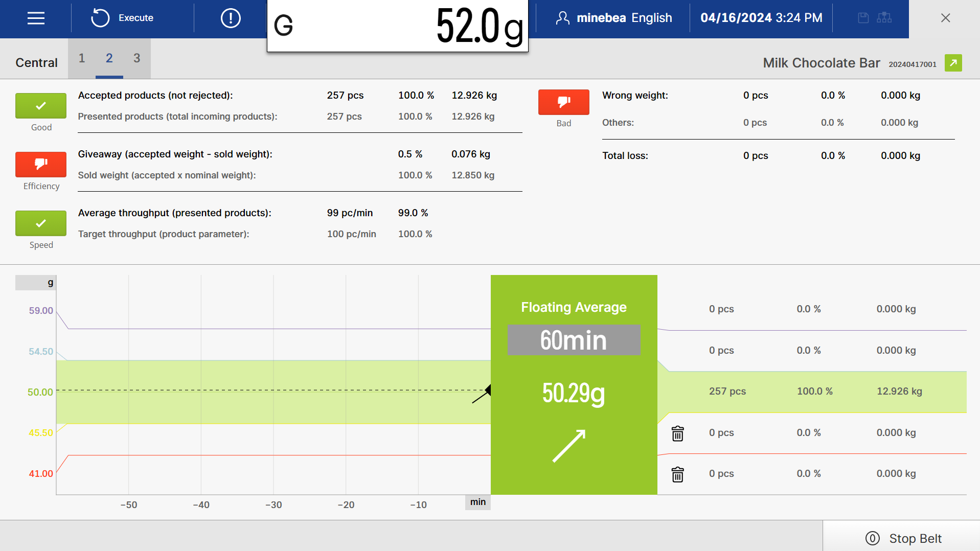Switch to tab 3
This screenshot has height=551, width=980.
pos(136,58)
